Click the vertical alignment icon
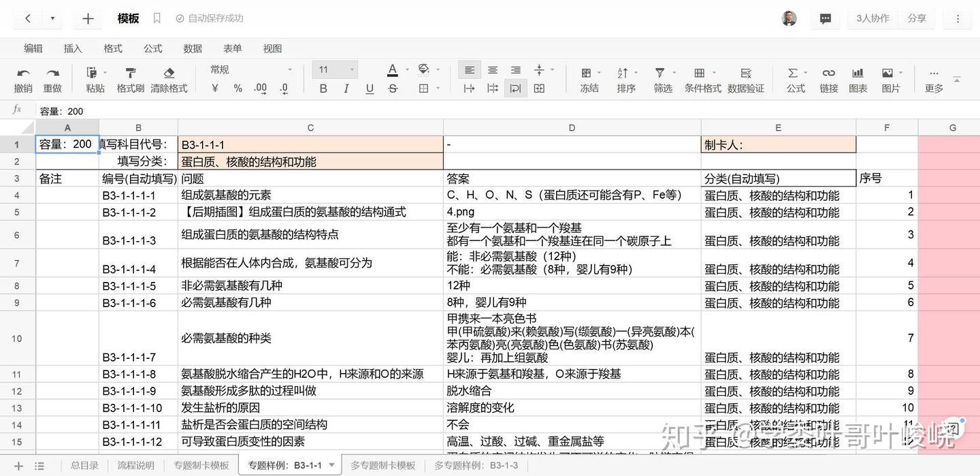980x476 pixels. click(539, 70)
